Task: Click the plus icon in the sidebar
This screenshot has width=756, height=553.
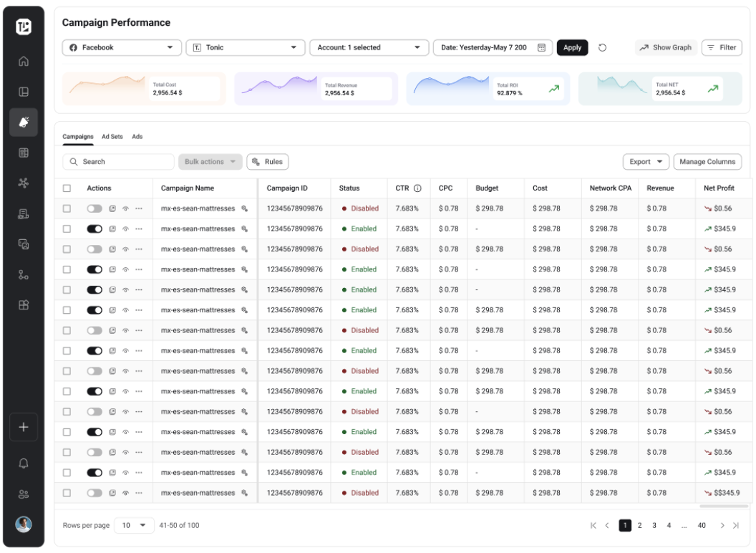Action: (24, 427)
